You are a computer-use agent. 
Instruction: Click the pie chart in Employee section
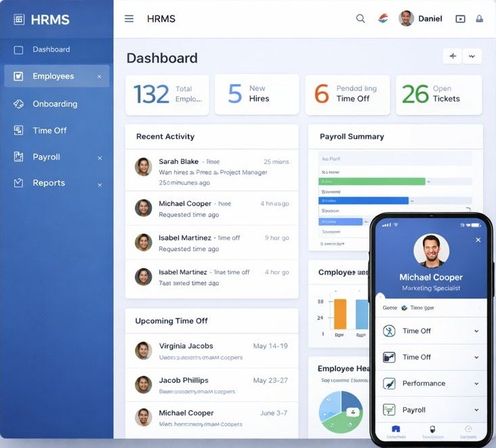click(341, 412)
